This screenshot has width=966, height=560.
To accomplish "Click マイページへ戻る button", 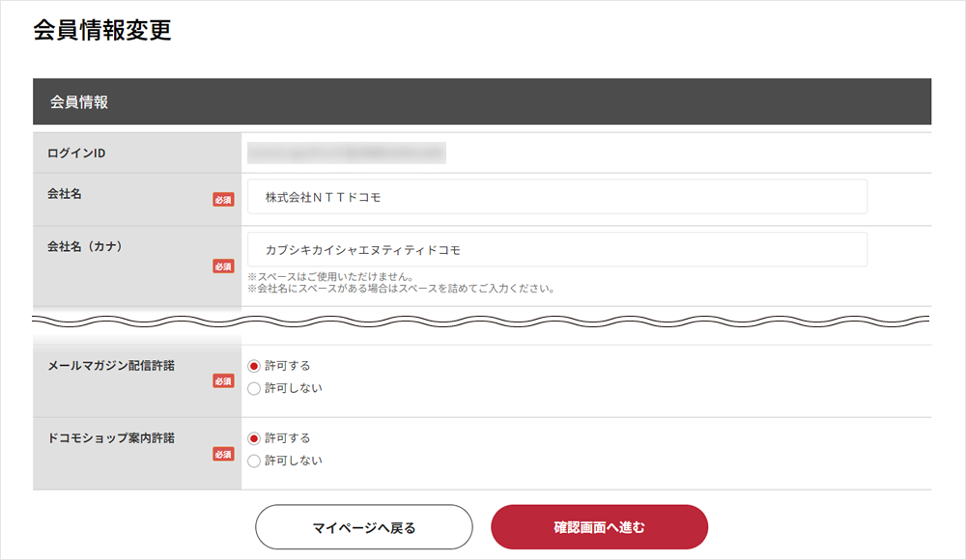I will coord(364,527).
